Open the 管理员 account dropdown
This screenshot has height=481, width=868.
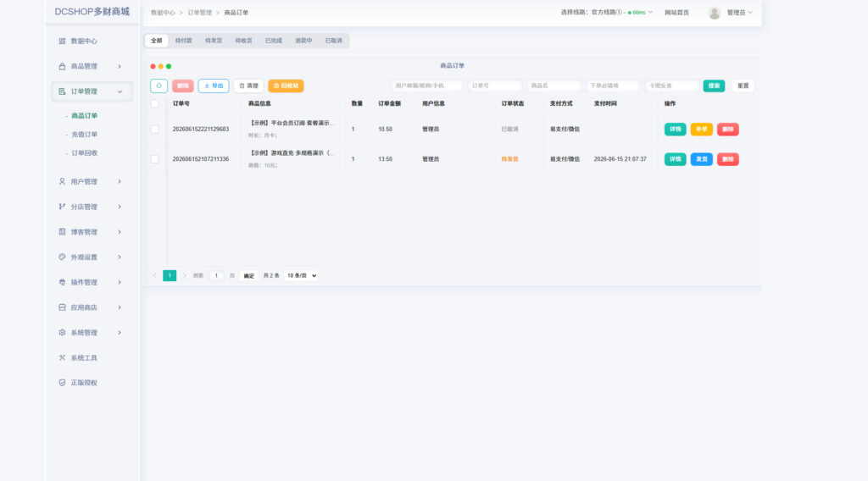tap(739, 13)
